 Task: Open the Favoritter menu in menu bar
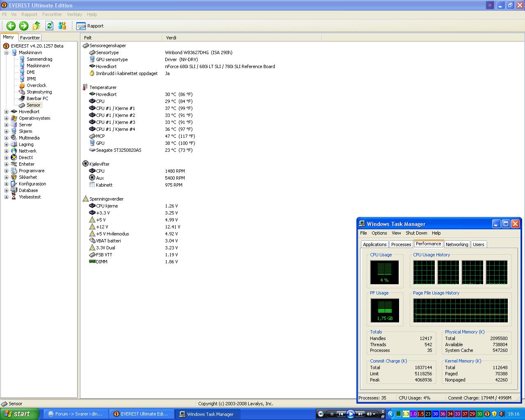click(52, 14)
